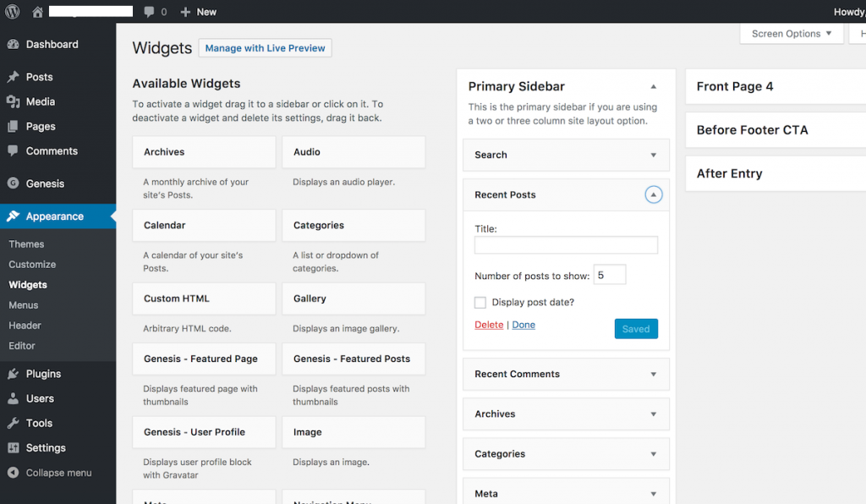Expand the After Entry widget area
This screenshot has width=866, height=504.
tap(776, 174)
